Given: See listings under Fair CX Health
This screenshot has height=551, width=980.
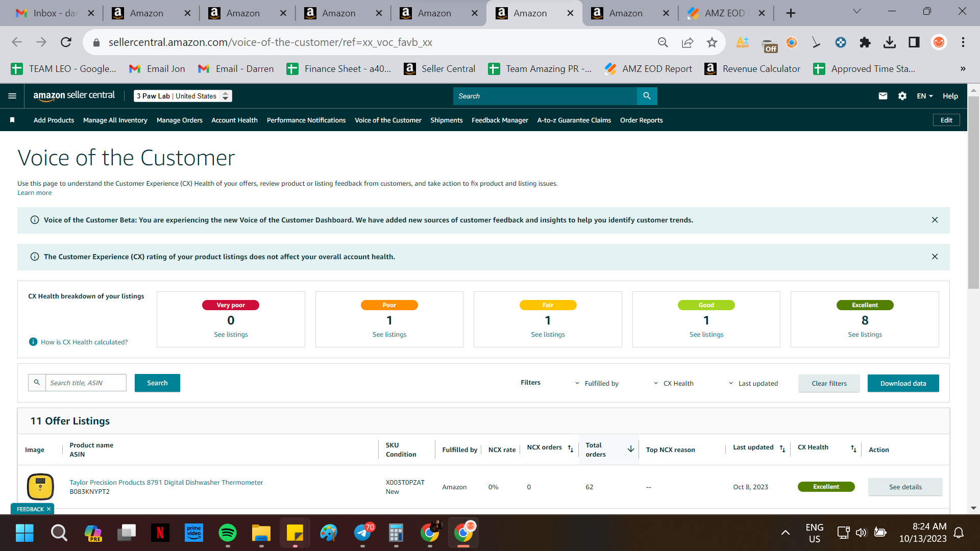Looking at the screenshot, I should (x=548, y=334).
